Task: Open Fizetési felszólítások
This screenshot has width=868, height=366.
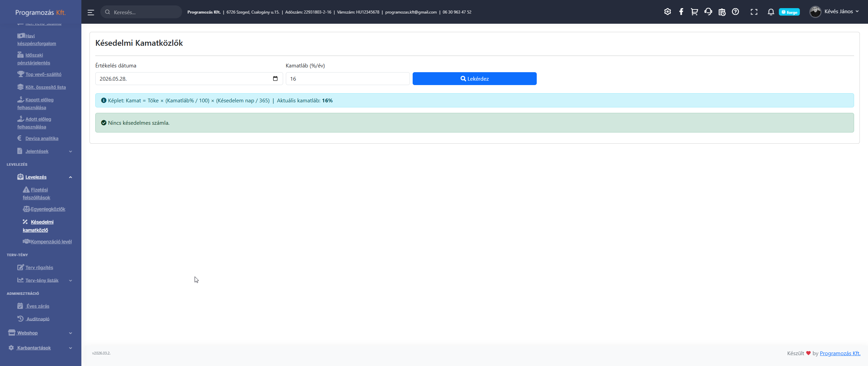Action: (36, 194)
